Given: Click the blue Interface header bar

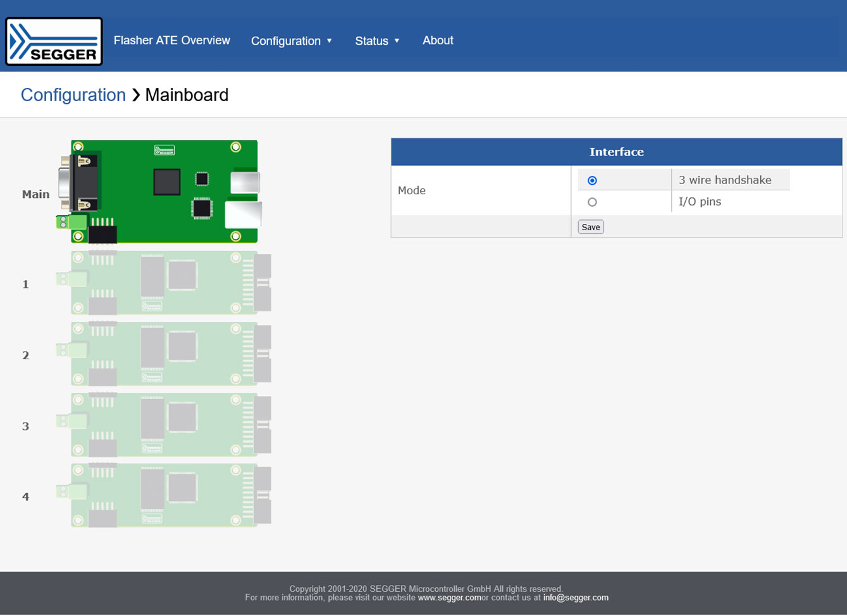Looking at the screenshot, I should pyautogui.click(x=615, y=151).
